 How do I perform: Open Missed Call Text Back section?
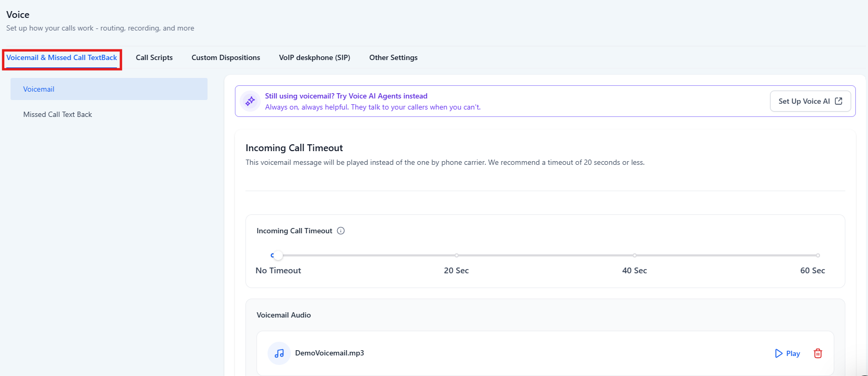57,115
